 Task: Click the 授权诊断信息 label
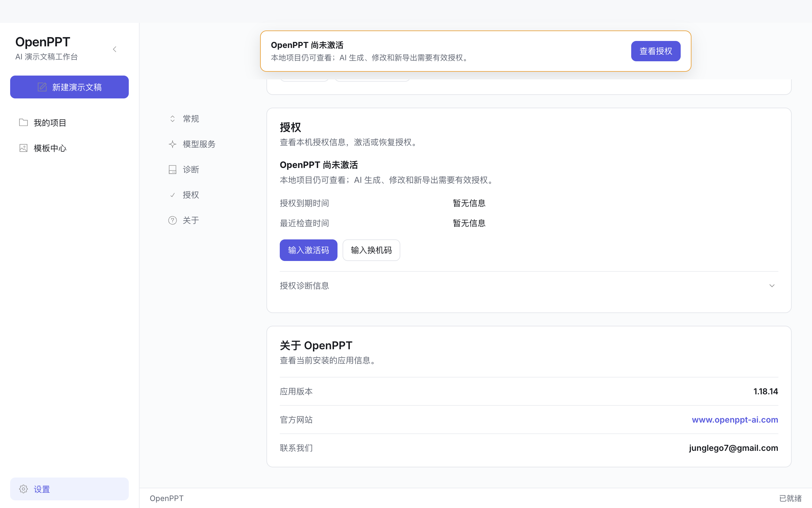304,285
